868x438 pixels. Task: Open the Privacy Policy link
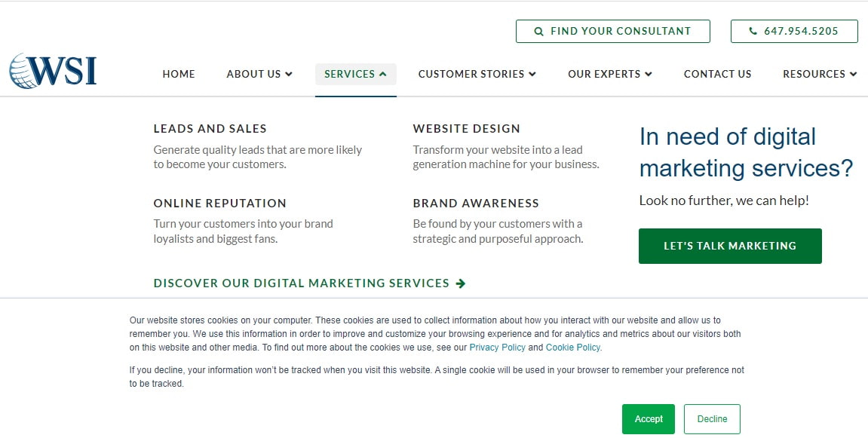pyautogui.click(x=497, y=348)
